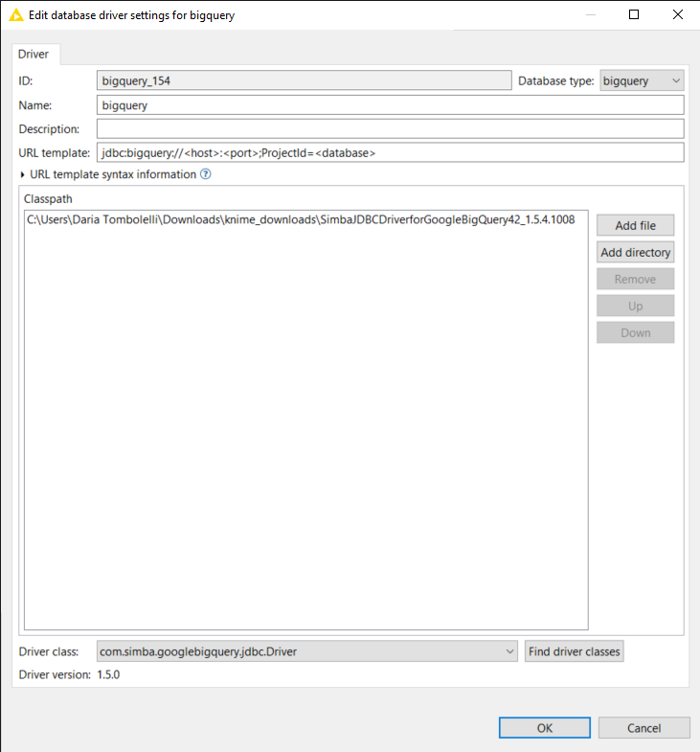This screenshot has height=752, width=700.
Task: Click the URL template input field
Action: tap(390, 152)
